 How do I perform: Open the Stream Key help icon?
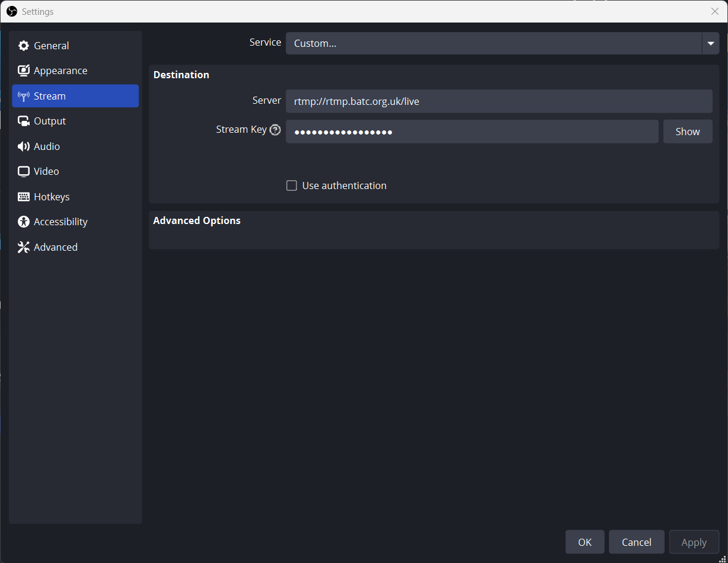(275, 129)
